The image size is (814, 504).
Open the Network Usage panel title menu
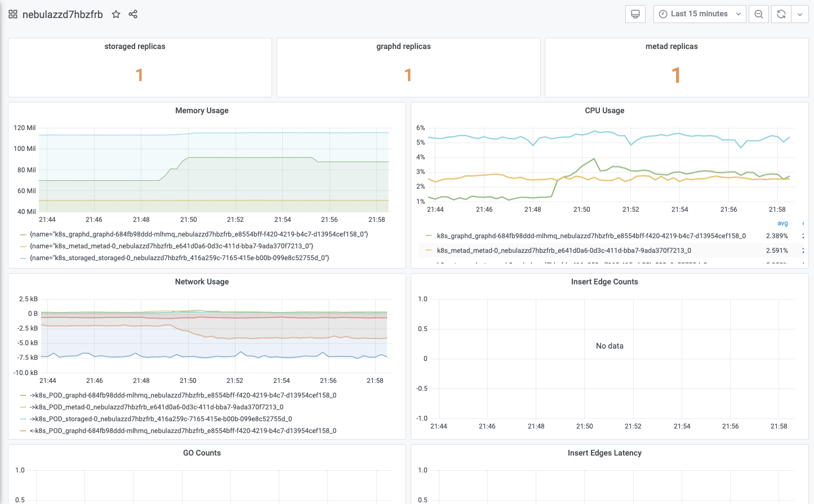click(202, 282)
